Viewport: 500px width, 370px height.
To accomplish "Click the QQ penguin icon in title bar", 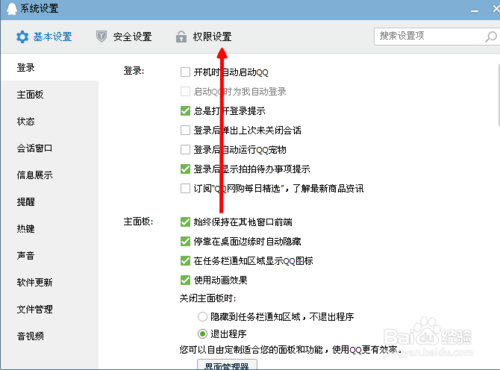I will [12, 9].
